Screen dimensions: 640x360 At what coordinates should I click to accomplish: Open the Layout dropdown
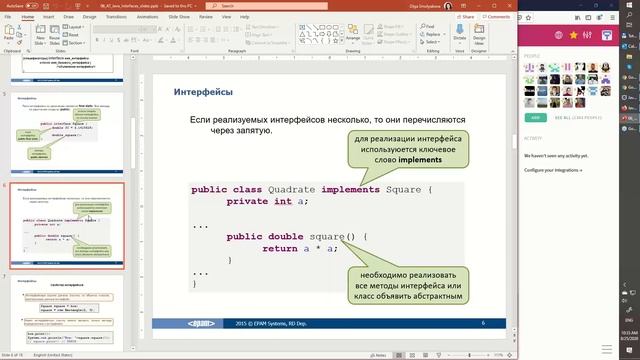click(73, 27)
